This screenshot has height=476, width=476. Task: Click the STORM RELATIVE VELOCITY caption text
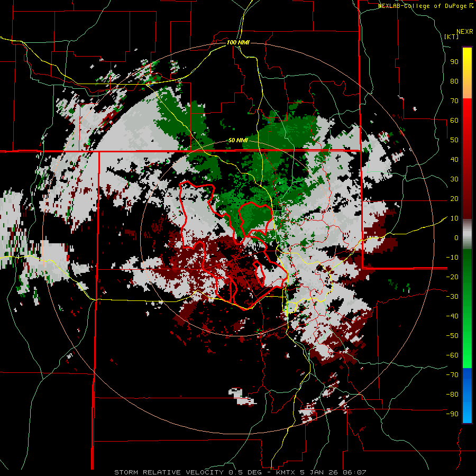pos(170,472)
